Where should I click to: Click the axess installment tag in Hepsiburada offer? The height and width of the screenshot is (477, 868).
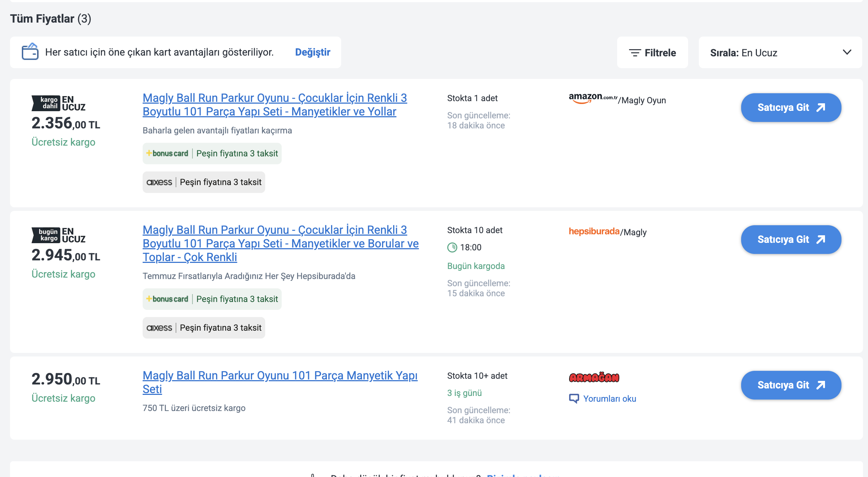[x=204, y=328]
